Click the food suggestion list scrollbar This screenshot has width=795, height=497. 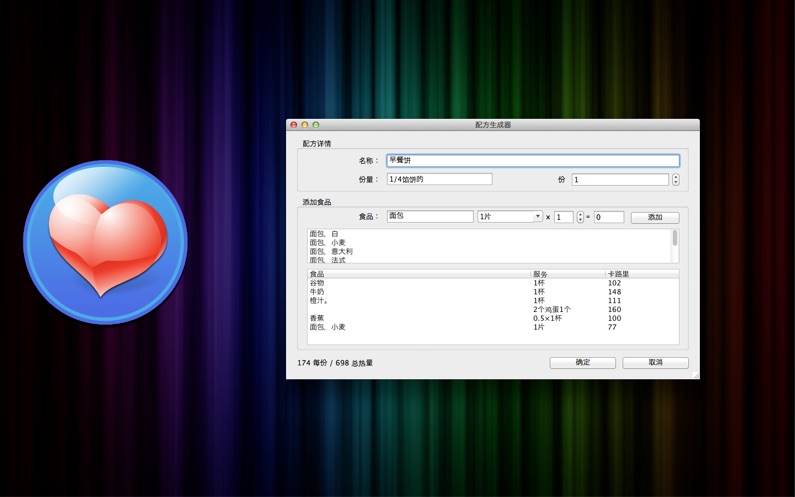click(x=675, y=240)
